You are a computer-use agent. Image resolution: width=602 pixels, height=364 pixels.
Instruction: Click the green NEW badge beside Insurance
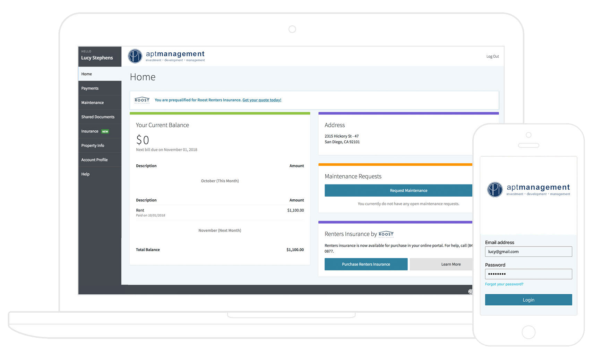[105, 132]
